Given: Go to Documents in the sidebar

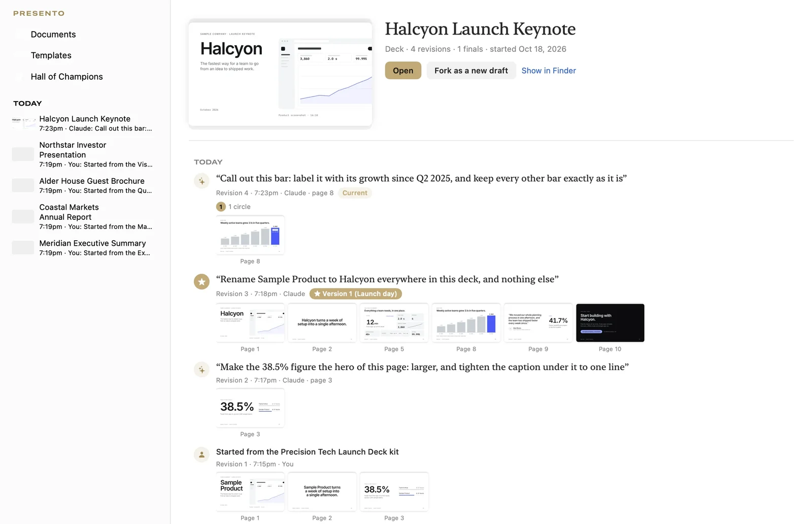Looking at the screenshot, I should pos(53,35).
